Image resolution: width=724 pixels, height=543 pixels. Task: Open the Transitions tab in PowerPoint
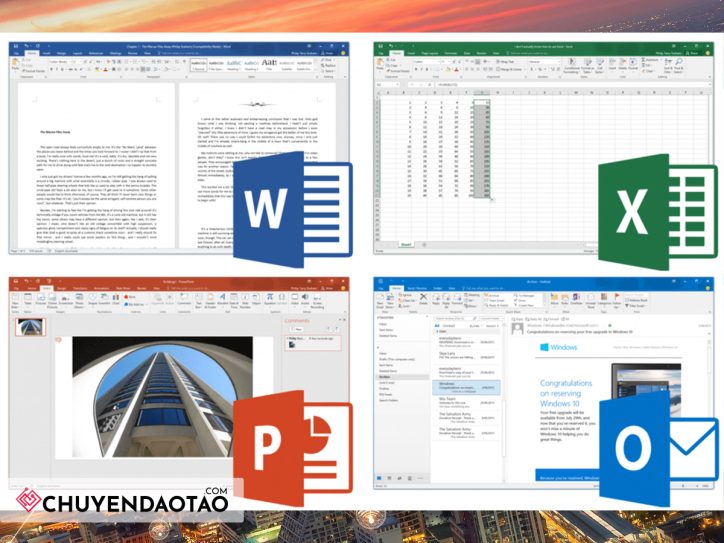(x=80, y=288)
